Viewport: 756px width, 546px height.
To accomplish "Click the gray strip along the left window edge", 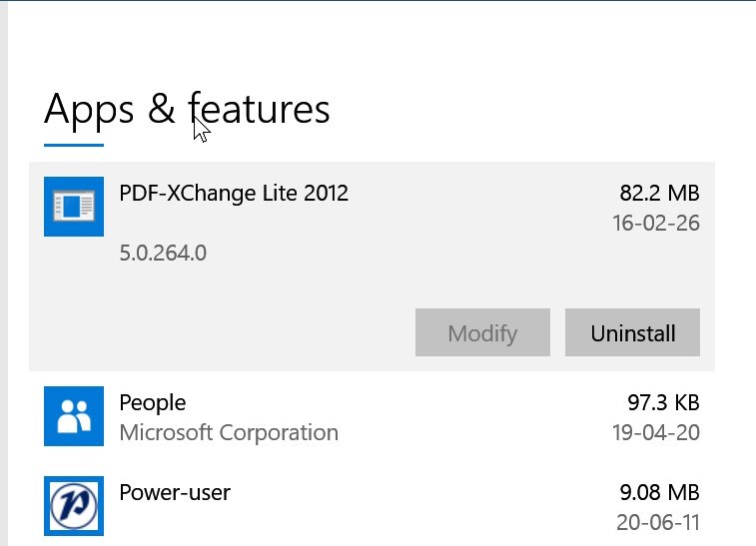I will click(3, 299).
